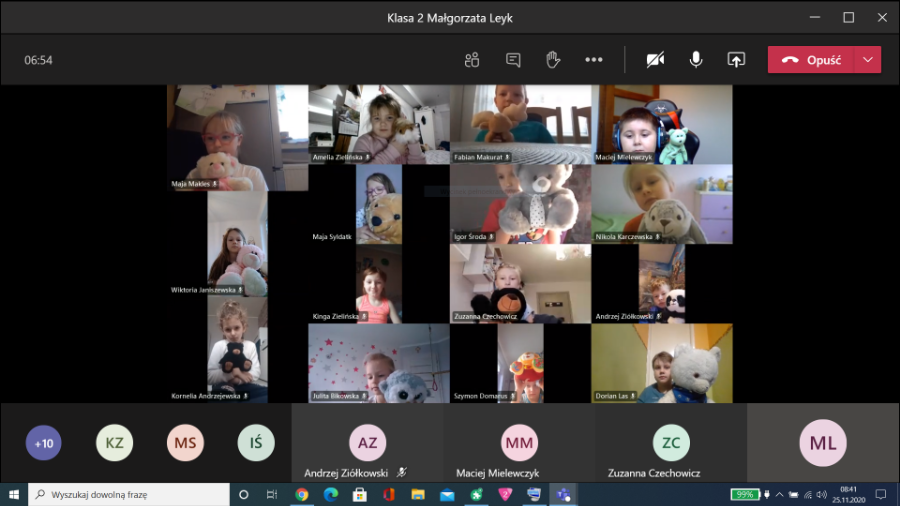Viewport: 900px width, 506px height.
Task: Click the ML self-view avatar
Action: click(x=823, y=443)
